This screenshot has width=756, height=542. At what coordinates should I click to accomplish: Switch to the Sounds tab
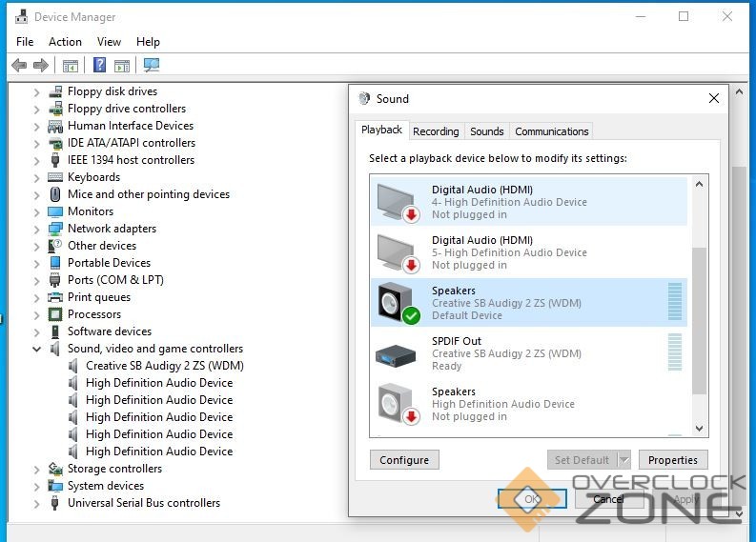[487, 131]
